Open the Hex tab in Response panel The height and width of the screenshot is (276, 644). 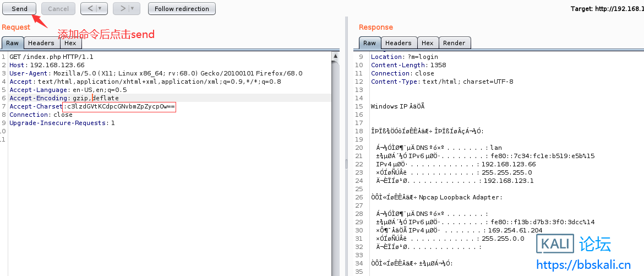point(427,43)
